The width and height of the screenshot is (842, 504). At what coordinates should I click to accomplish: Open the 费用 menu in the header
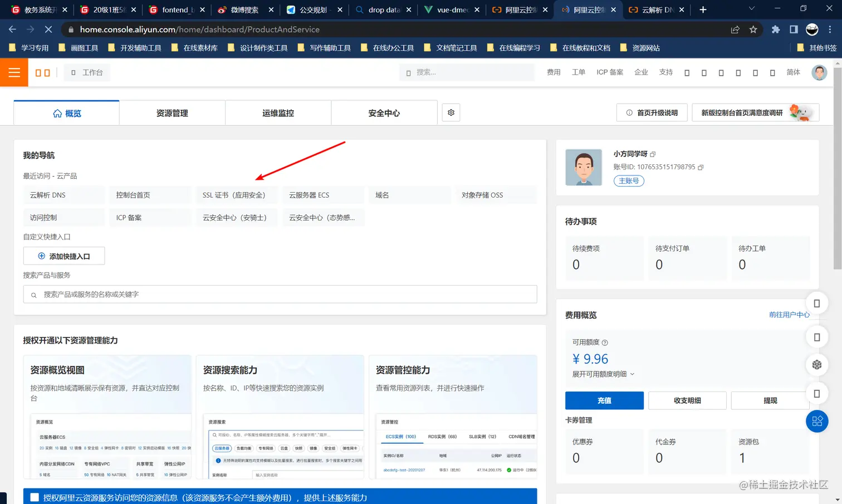[x=554, y=72]
